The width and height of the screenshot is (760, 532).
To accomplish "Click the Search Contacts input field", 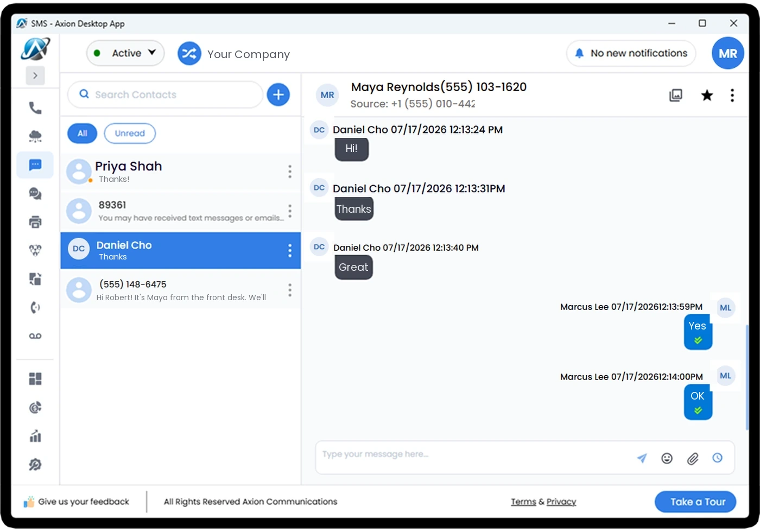I will [165, 94].
